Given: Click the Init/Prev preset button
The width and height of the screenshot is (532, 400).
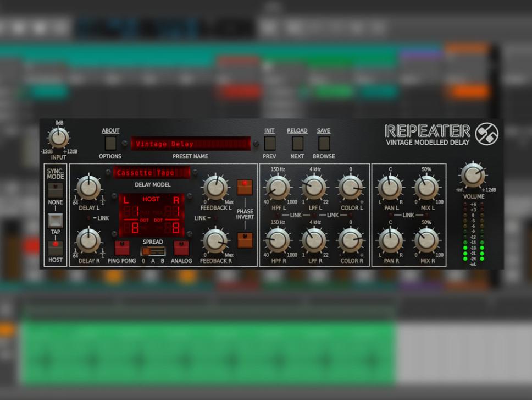Looking at the screenshot, I should click(269, 144).
